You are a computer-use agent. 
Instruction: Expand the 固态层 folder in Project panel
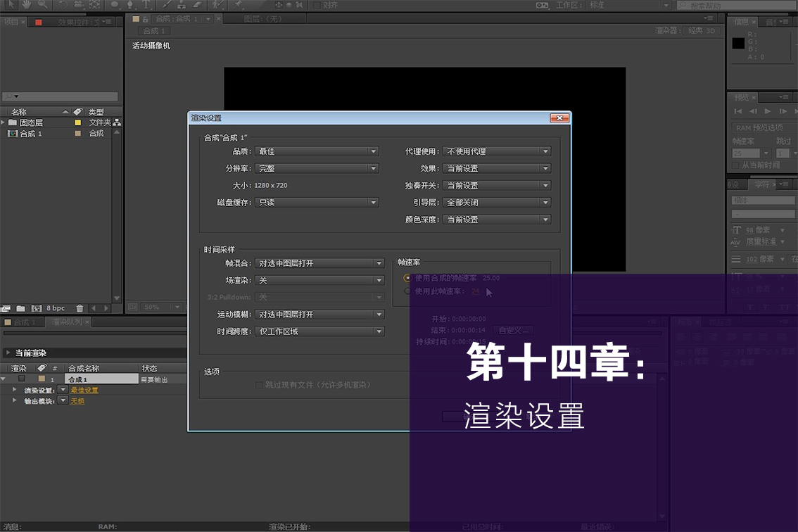[x=3, y=122]
